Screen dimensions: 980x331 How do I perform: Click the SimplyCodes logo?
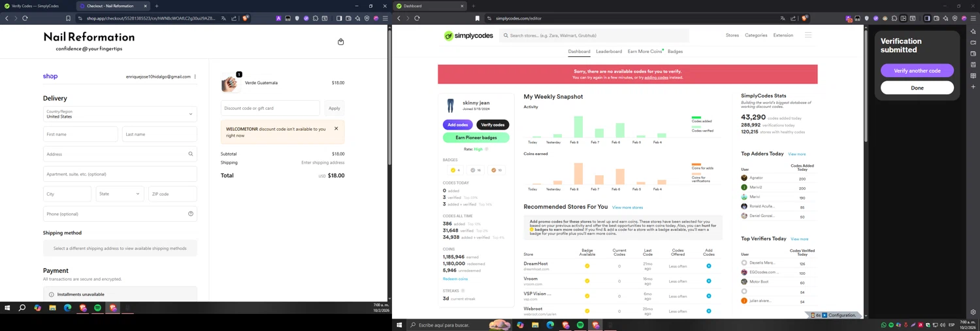[x=468, y=36]
